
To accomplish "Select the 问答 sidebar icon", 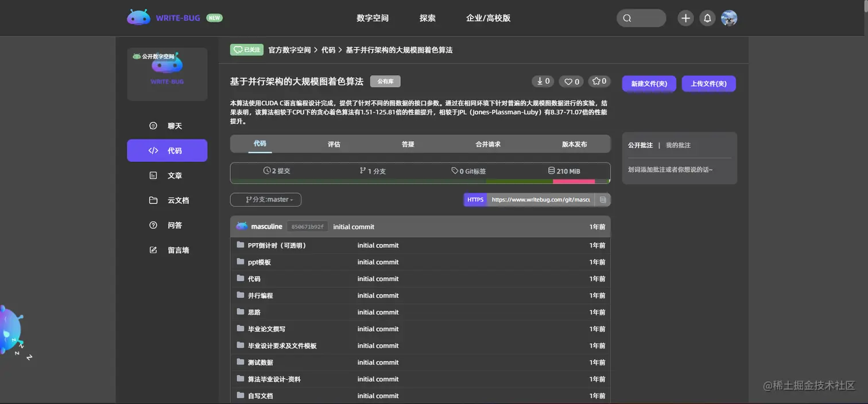I will point(152,225).
